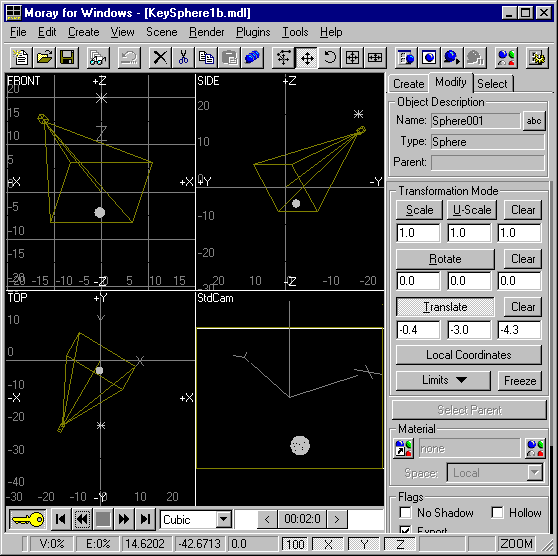Toggle the X axis lock in status bar
This screenshot has height=556, width=558.
pyautogui.click(x=328, y=544)
